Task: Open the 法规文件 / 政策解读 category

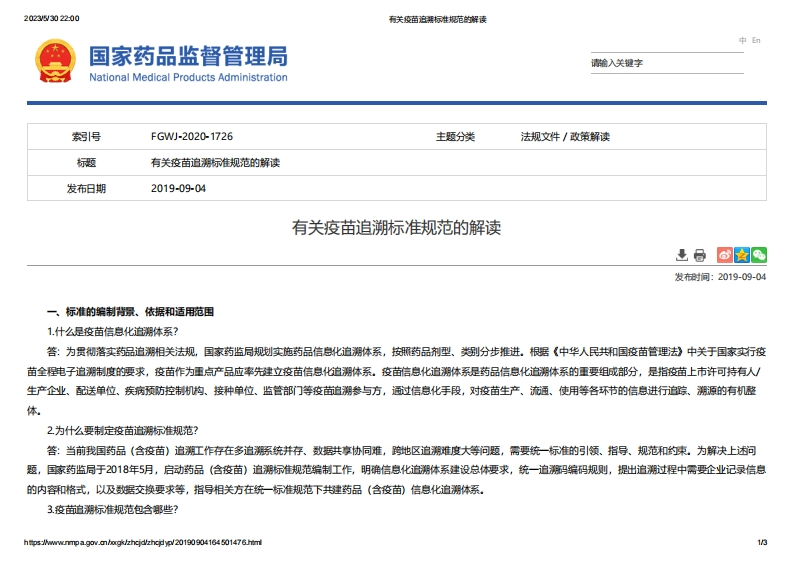Action: (x=564, y=136)
